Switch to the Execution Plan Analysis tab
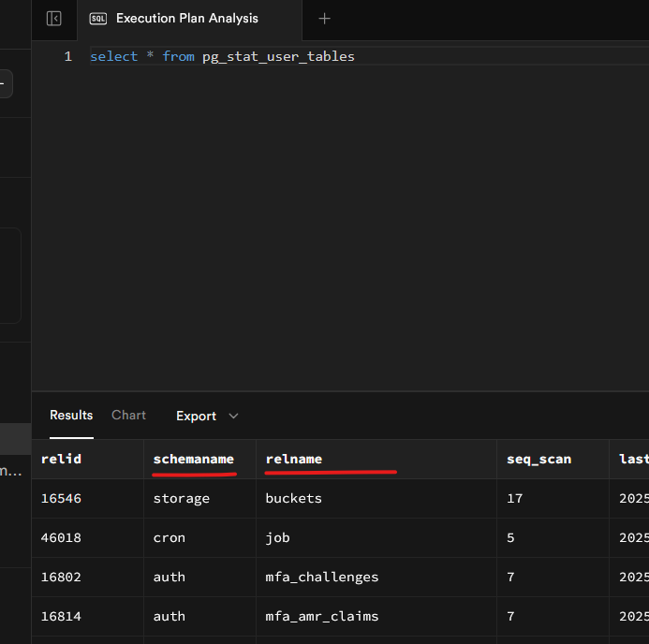The width and height of the screenshot is (649, 644). coord(186,19)
